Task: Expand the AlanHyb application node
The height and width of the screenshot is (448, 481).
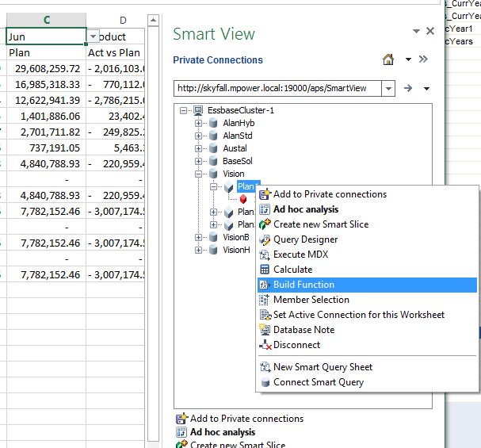Action: tap(198, 123)
